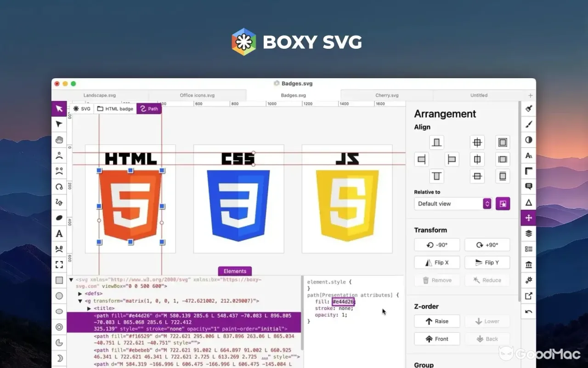The image size is (588, 368).
Task: Pick the Crescent shape tool
Action: (59, 358)
